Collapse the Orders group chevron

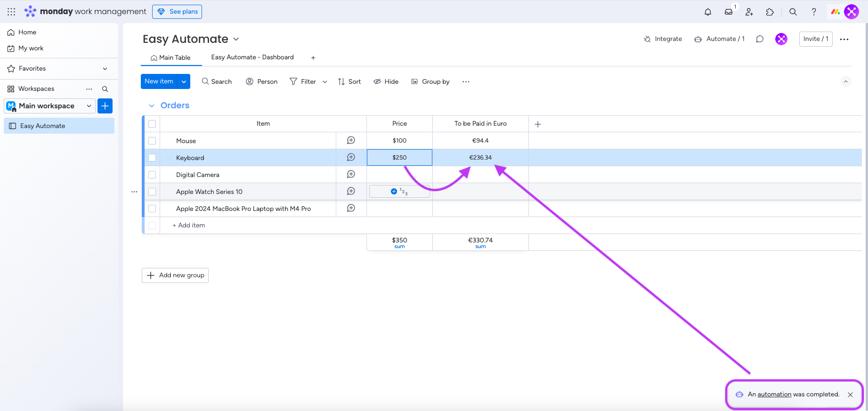click(x=152, y=106)
